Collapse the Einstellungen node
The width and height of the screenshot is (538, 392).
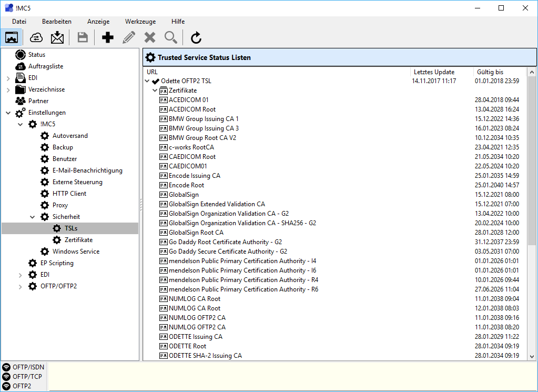8,113
